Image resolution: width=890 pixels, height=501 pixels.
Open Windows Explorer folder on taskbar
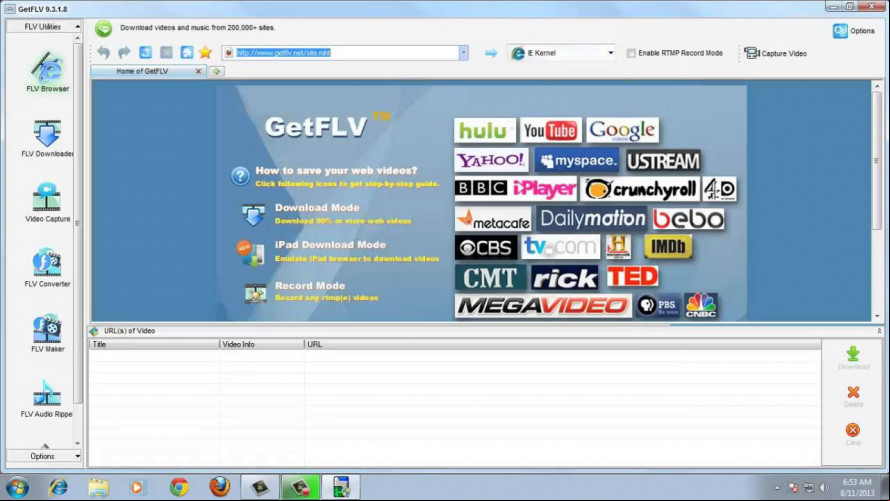[98, 487]
